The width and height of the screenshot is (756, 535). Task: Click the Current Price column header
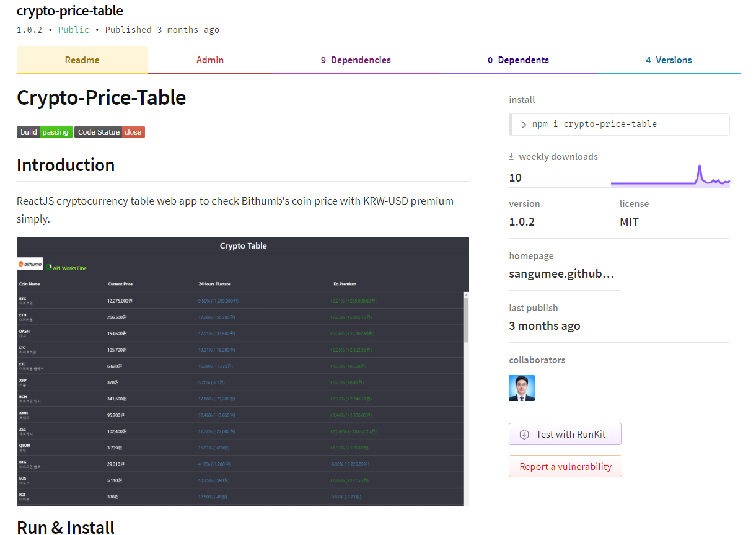click(120, 284)
